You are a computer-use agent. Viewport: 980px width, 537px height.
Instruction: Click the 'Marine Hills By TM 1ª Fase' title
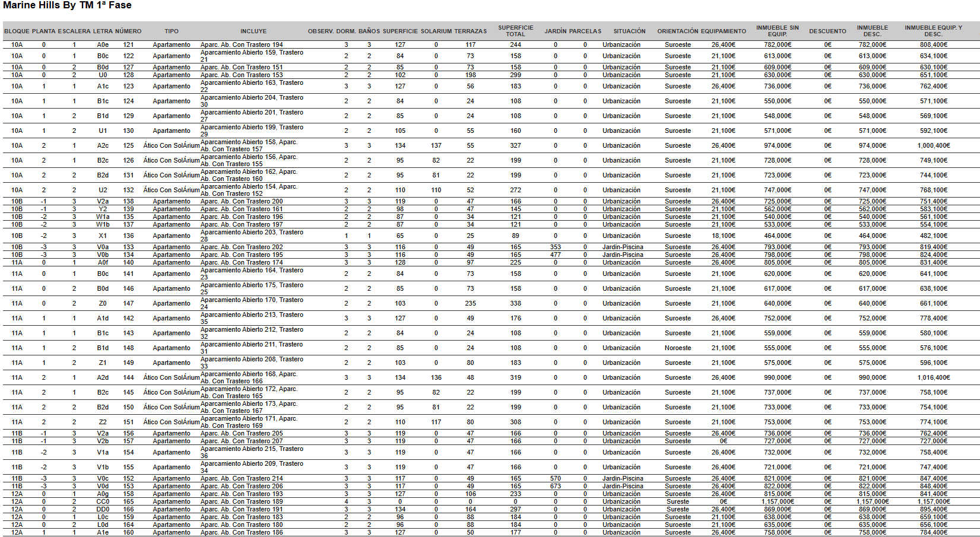[x=67, y=5]
